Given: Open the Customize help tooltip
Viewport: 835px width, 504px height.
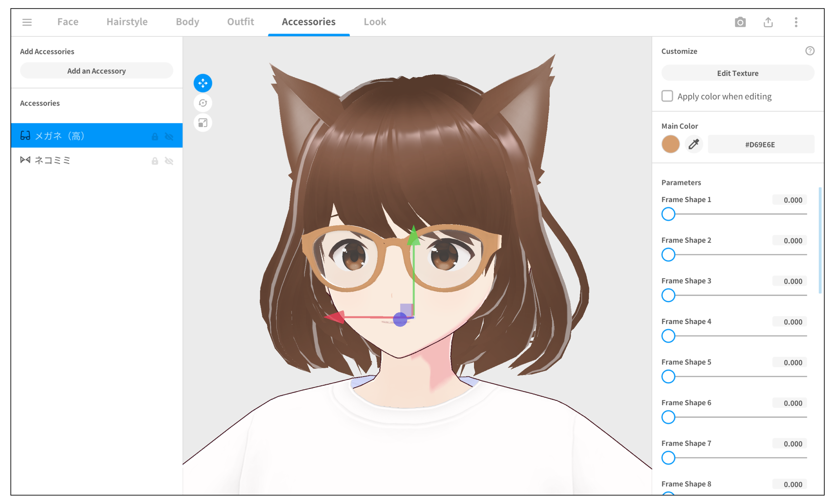Looking at the screenshot, I should [x=810, y=51].
